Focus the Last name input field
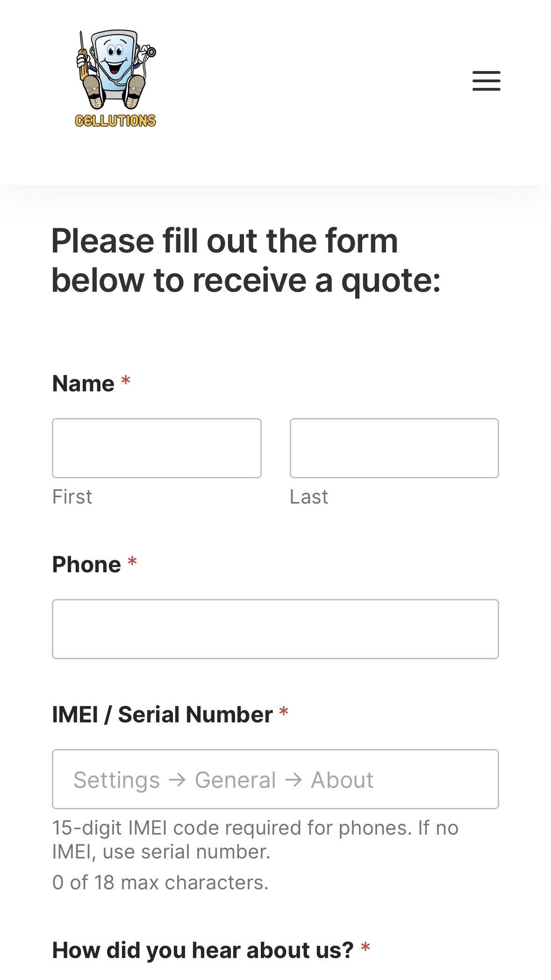 [x=394, y=448]
